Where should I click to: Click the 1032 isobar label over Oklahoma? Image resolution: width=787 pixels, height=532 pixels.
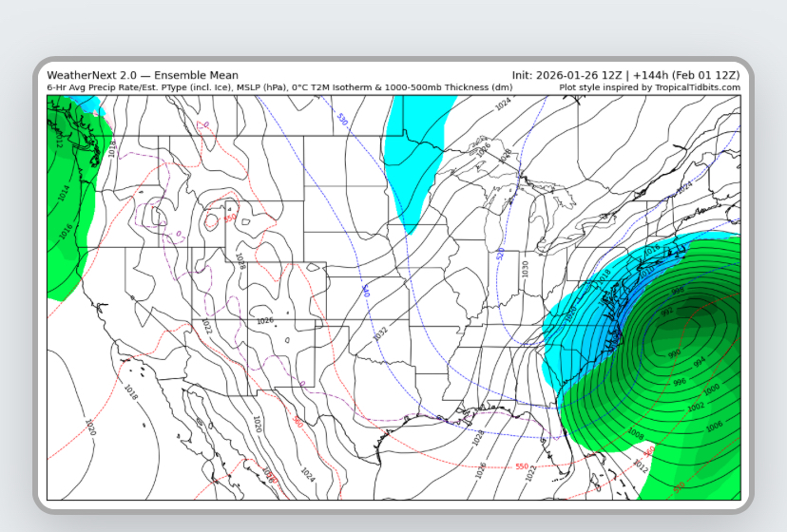380,333
